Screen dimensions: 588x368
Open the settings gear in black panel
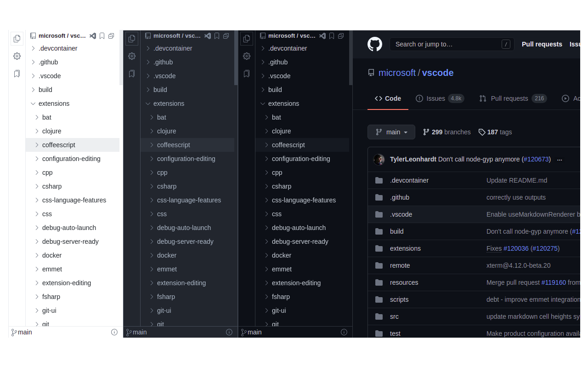tap(247, 56)
